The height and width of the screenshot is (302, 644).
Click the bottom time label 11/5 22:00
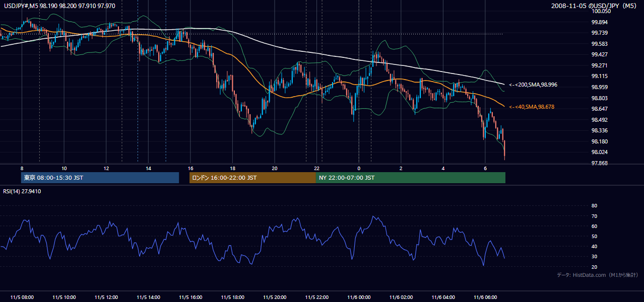317,297
